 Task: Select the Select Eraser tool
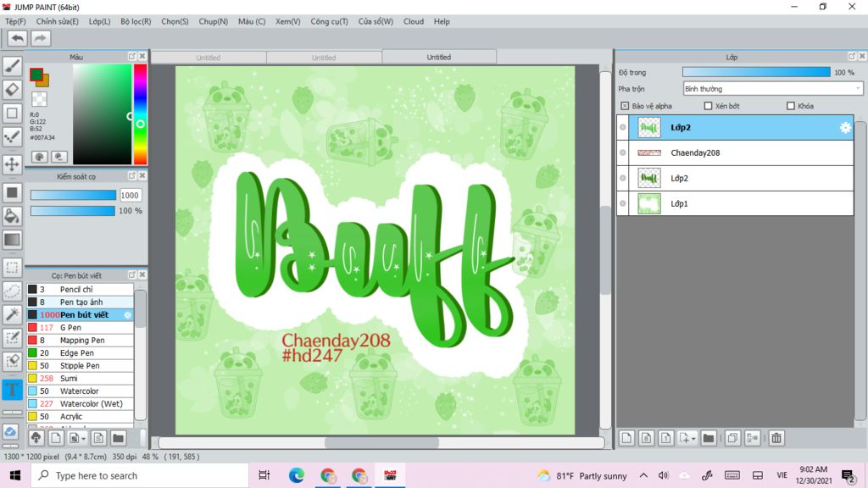point(12,361)
